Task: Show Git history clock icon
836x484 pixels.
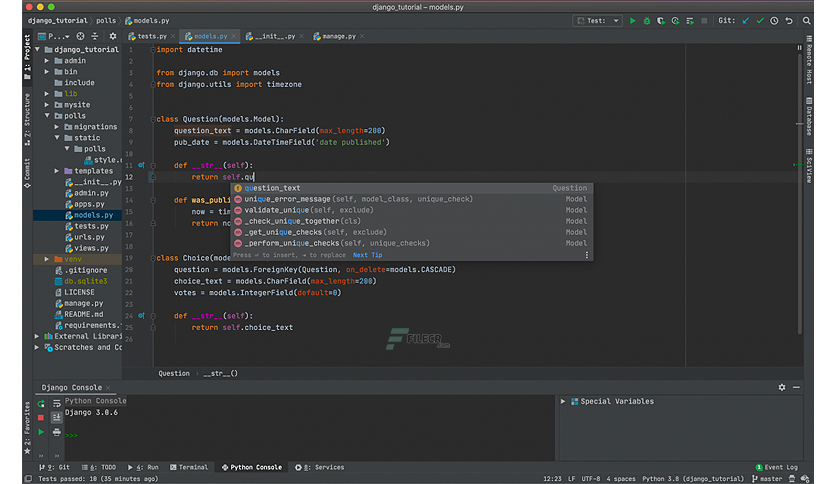Action: [774, 21]
